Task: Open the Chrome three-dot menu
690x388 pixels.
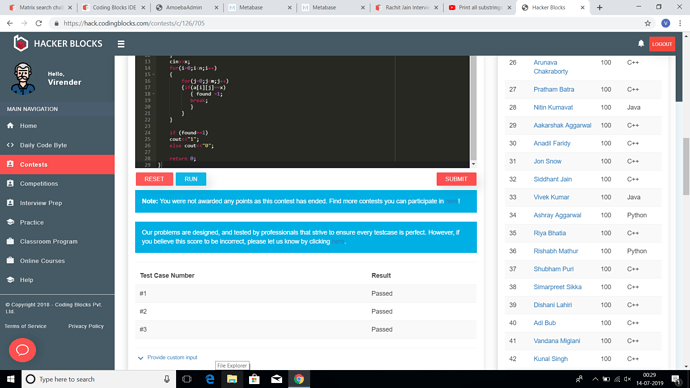Action: point(680,23)
